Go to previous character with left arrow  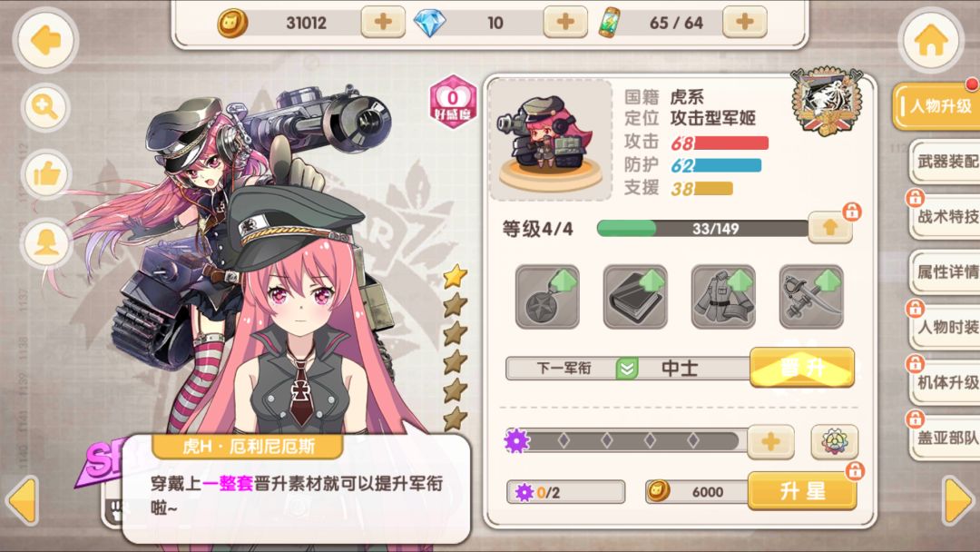(x=22, y=500)
